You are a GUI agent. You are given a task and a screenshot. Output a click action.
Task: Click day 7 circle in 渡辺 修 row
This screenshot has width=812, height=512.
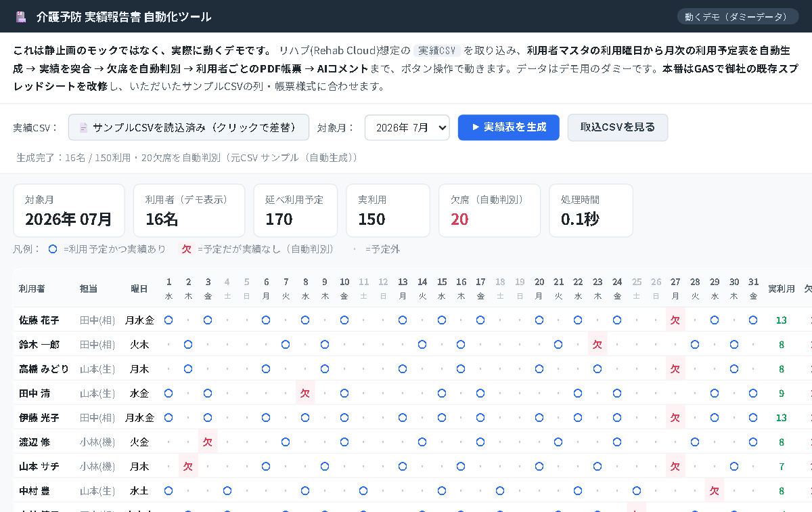286,442
